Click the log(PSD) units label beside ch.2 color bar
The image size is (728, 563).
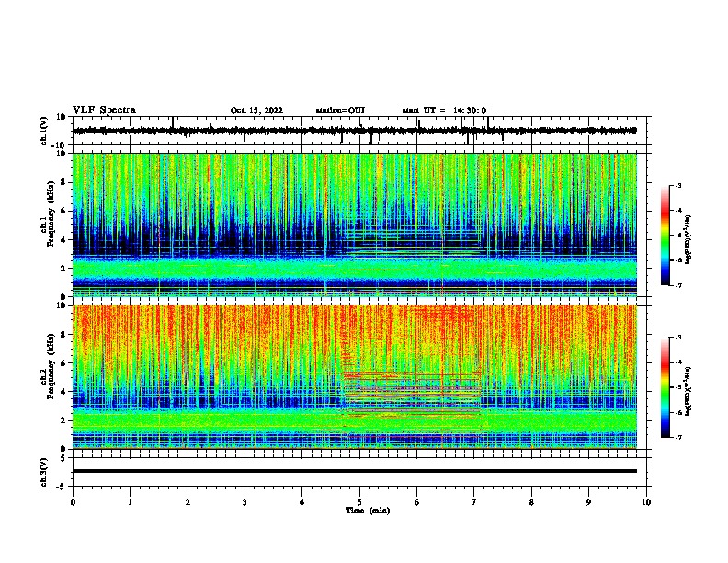(x=688, y=392)
